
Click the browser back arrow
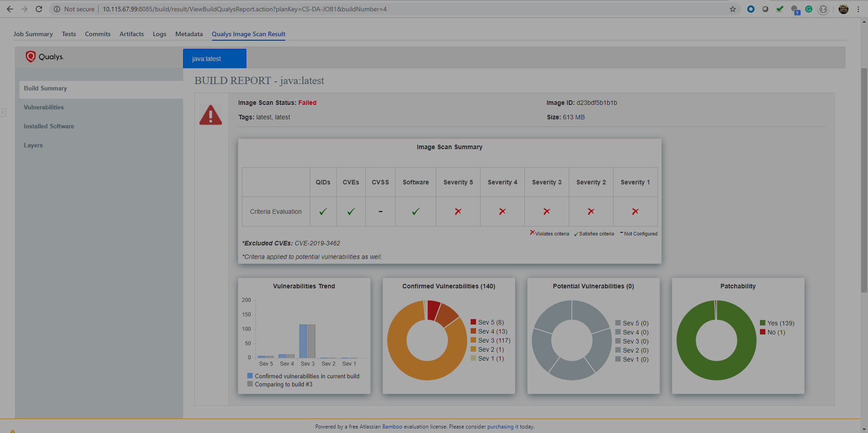tap(10, 9)
